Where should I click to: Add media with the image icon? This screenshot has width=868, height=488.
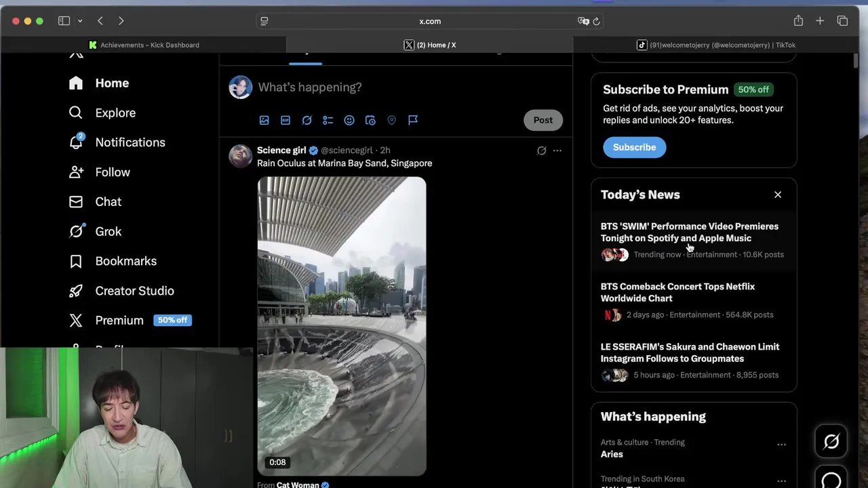tap(264, 120)
